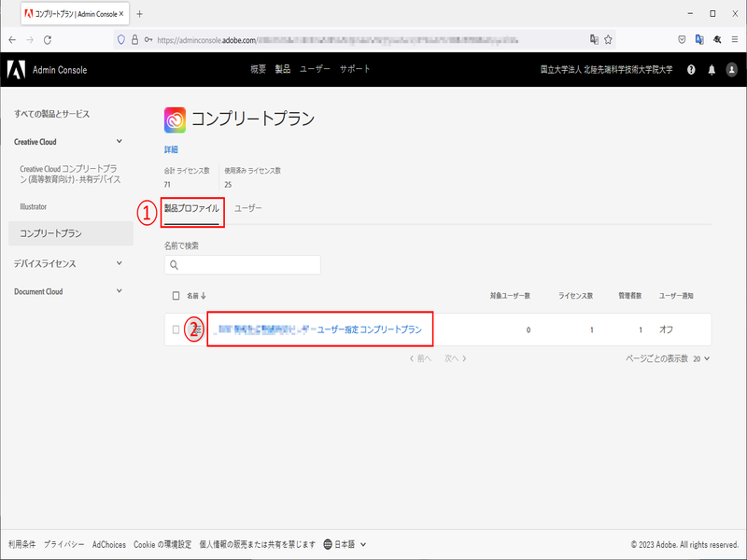
Task: Open the help question mark icon
Action: pos(691,70)
